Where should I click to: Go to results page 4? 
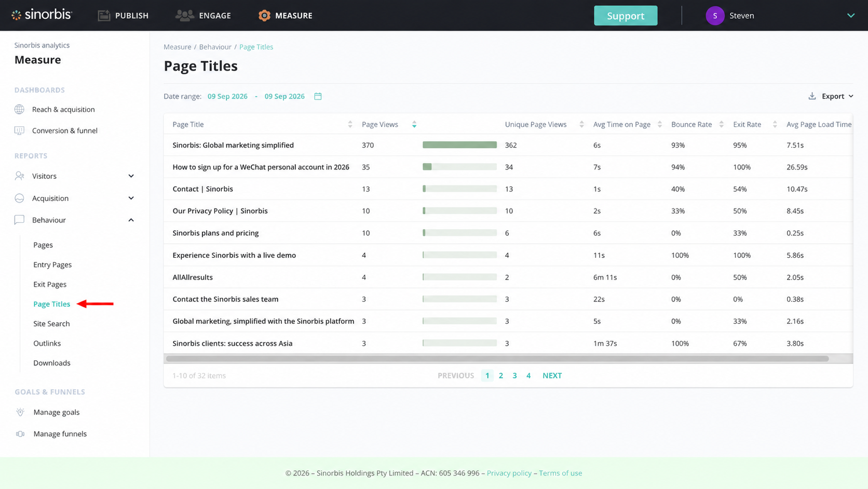point(528,375)
